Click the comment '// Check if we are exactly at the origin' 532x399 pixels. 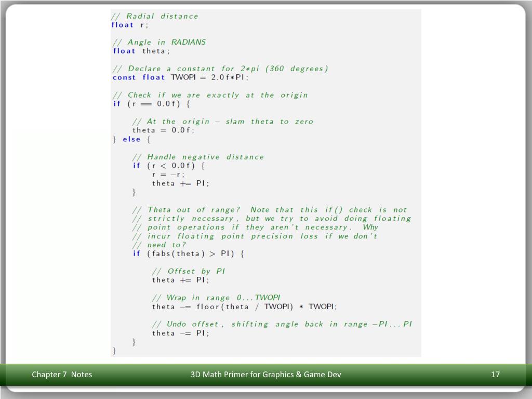tap(210, 95)
